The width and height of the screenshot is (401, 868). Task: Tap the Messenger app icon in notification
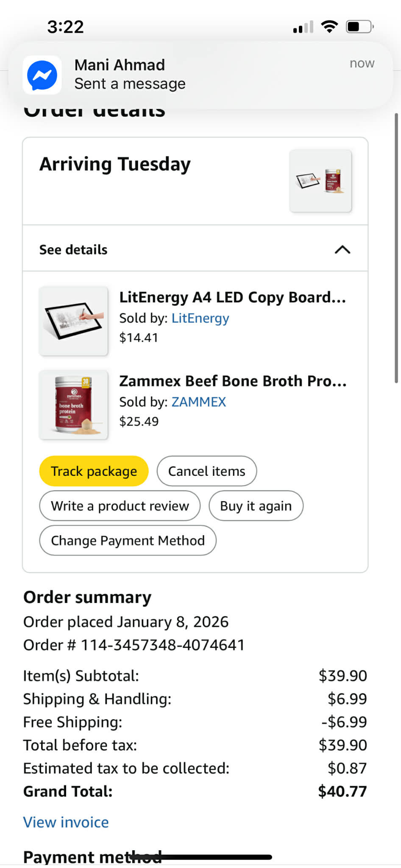point(42,75)
